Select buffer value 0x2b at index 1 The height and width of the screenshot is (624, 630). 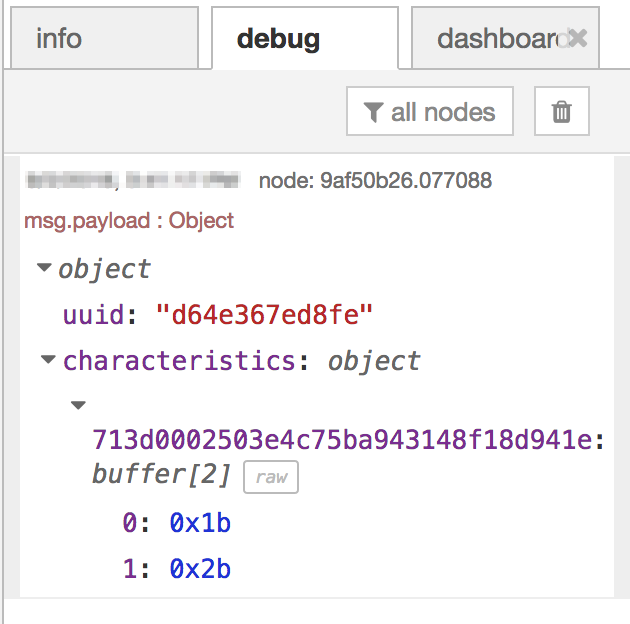tap(200, 569)
